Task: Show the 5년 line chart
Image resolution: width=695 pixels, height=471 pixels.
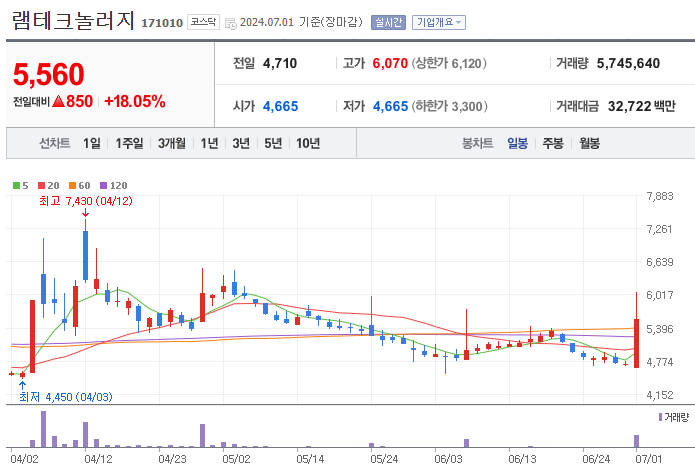Action: click(273, 143)
